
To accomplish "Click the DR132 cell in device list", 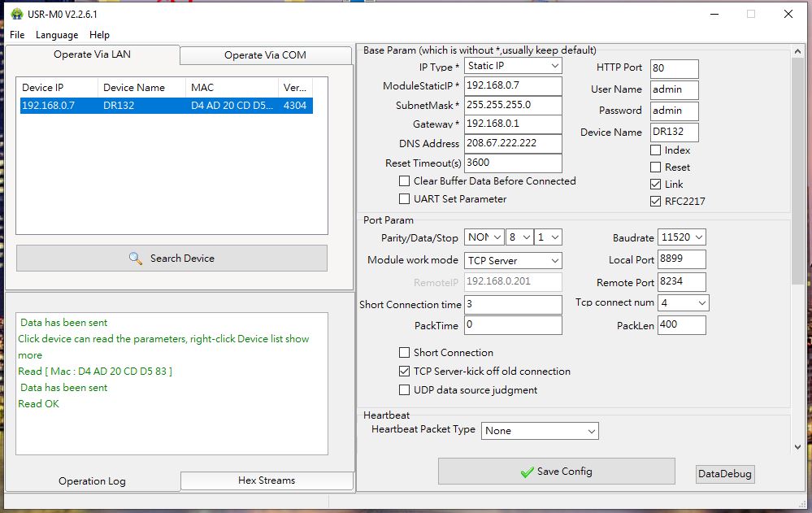I will tap(119, 106).
